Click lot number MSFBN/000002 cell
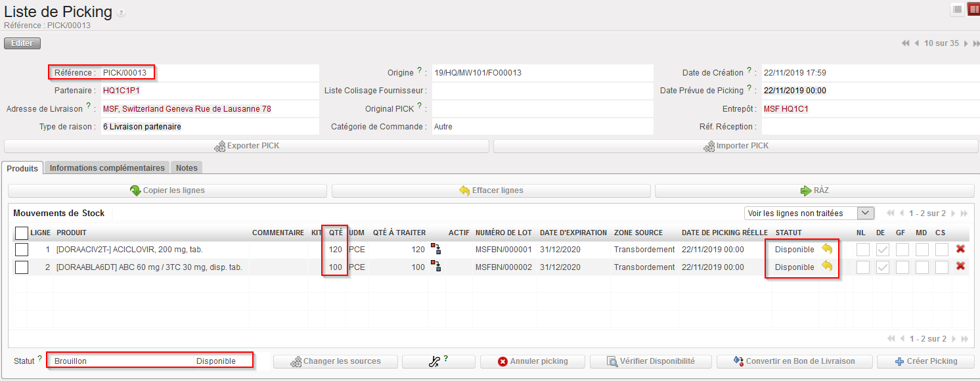This screenshot has width=980, height=381. tap(503, 267)
